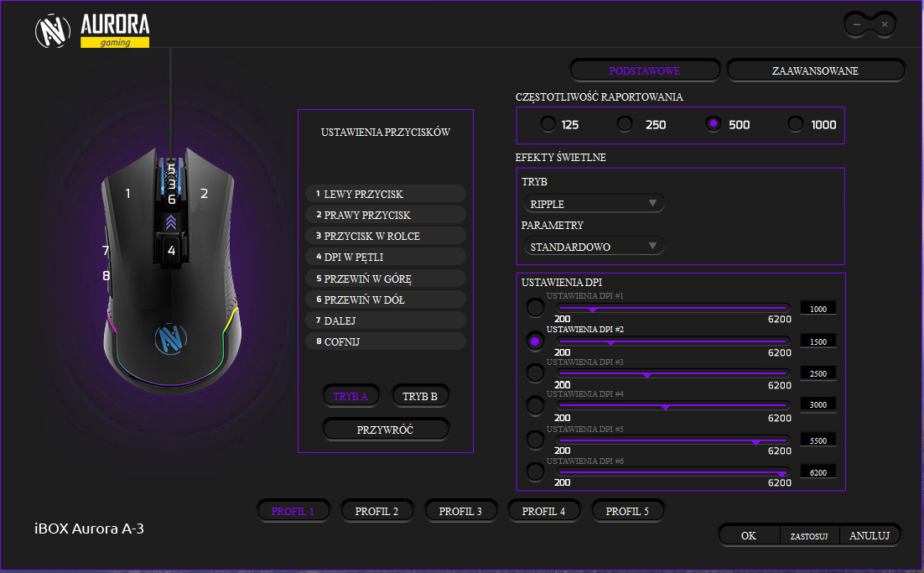
Task: Expand the Parametry dropdown showing STANDARDOWO
Action: coord(593,247)
